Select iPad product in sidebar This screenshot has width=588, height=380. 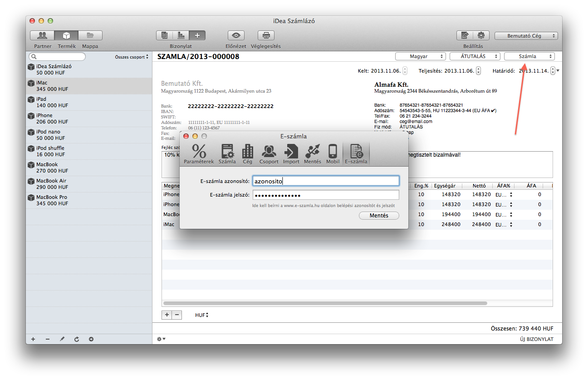tap(89, 102)
